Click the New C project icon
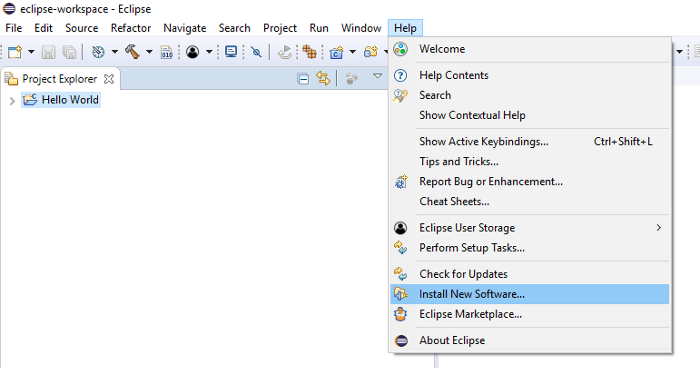Viewport: 700px width, 368px height. coord(336,52)
